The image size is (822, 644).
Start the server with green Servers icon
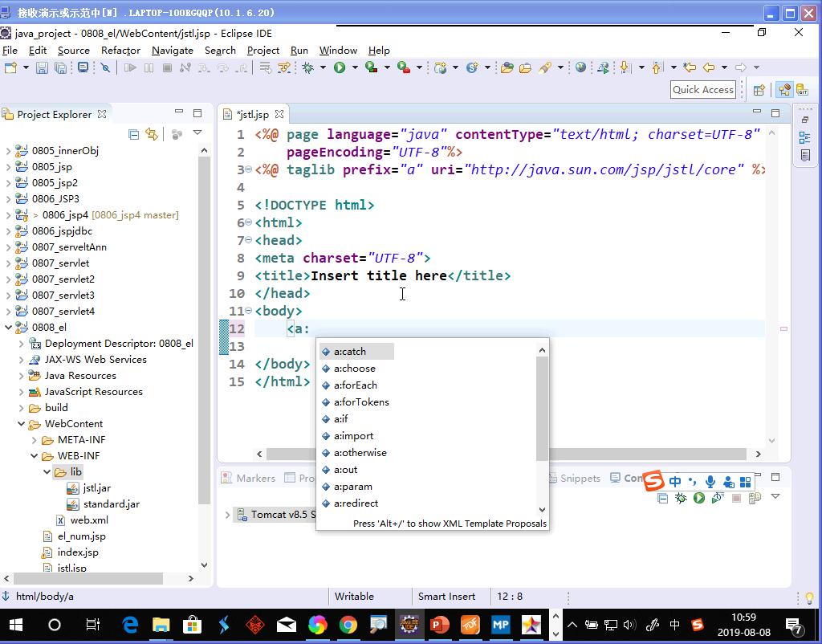point(699,498)
